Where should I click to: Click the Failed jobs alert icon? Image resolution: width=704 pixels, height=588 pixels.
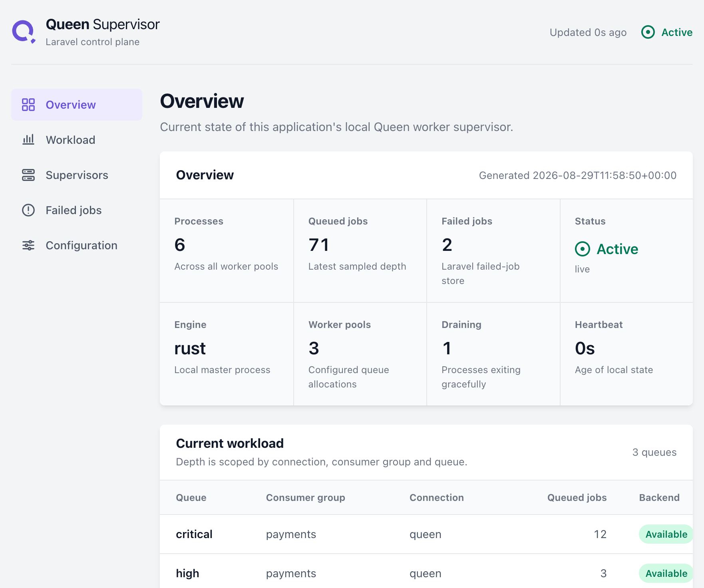click(x=28, y=210)
